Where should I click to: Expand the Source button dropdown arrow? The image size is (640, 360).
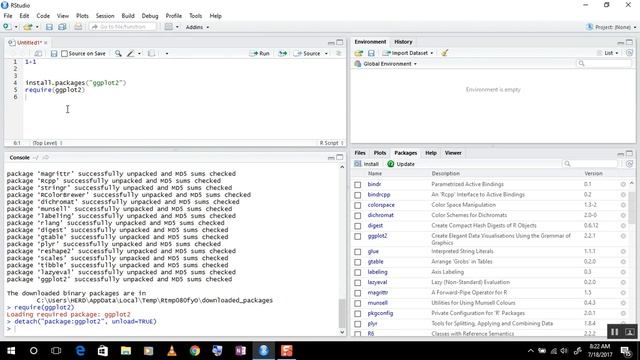click(326, 53)
